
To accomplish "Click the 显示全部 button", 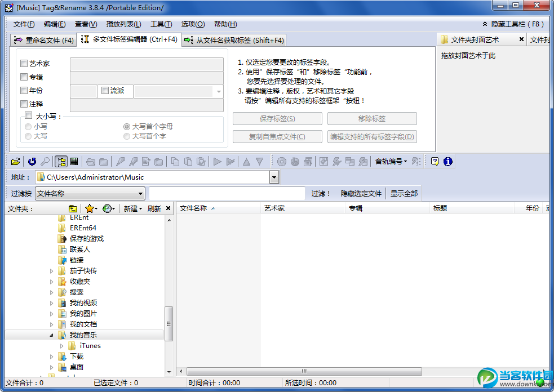I will point(404,194).
